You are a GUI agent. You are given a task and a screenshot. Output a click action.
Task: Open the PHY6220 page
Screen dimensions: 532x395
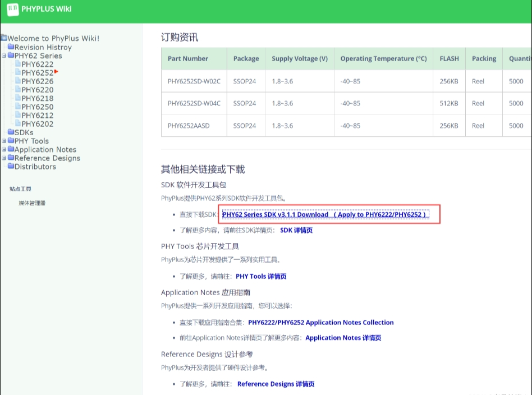pyautogui.click(x=38, y=90)
